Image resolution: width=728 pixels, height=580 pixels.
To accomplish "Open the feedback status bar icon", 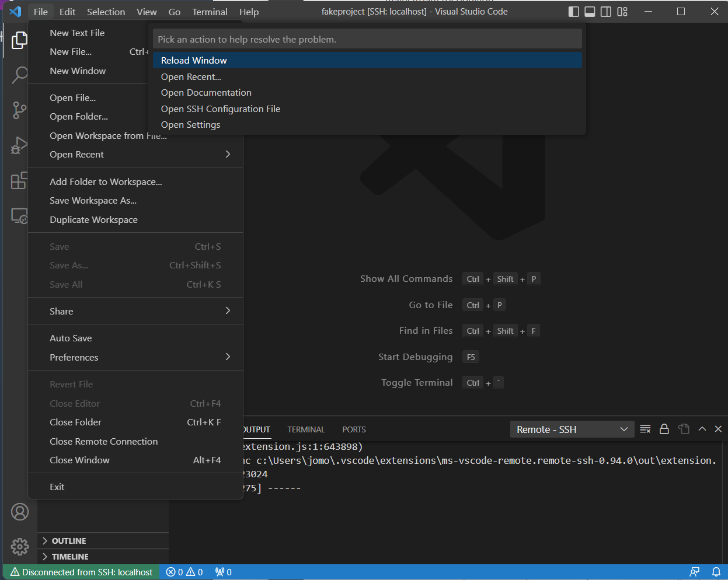I will [694, 572].
